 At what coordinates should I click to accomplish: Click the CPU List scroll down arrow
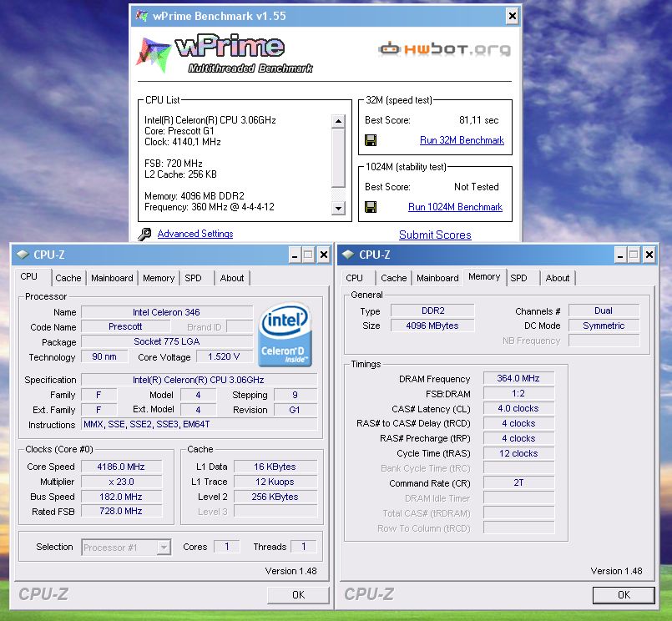point(339,209)
